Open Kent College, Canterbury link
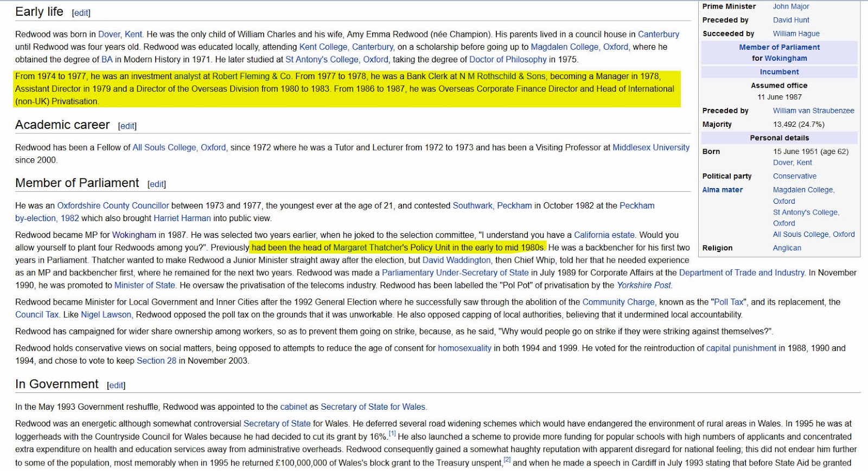Screen dimensions: 868x471 [347, 47]
